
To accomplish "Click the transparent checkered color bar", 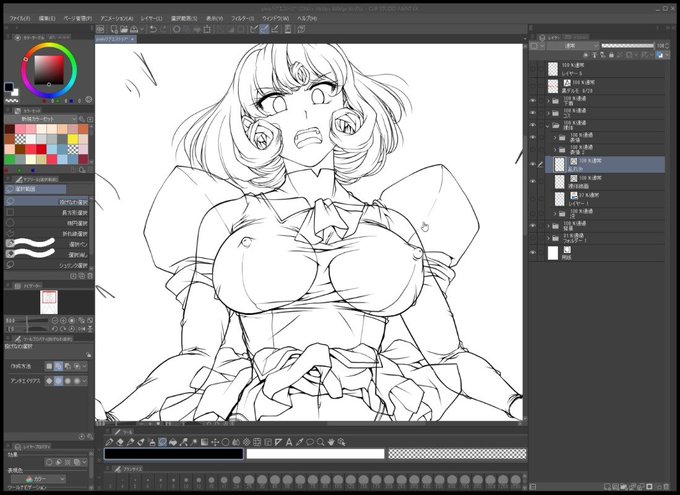I will click(x=457, y=454).
